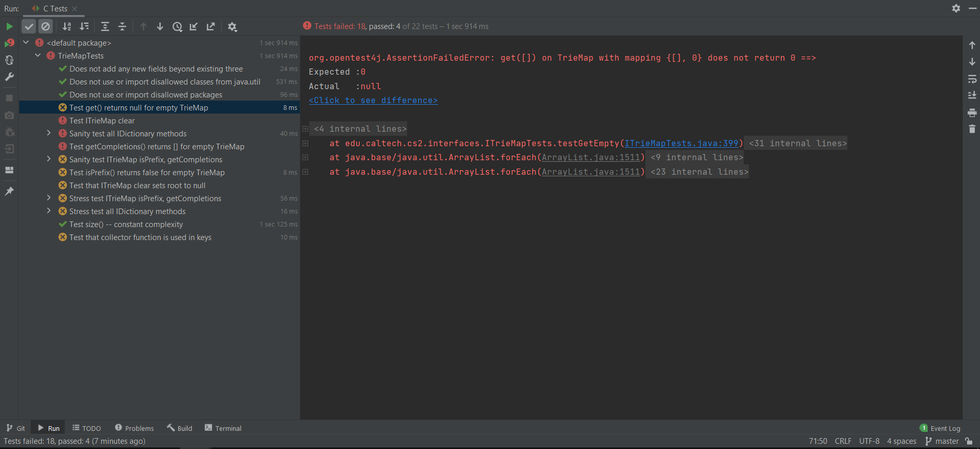The width and height of the screenshot is (980, 449).
Task: Toggle soft-wrap in console output
Action: (972, 79)
